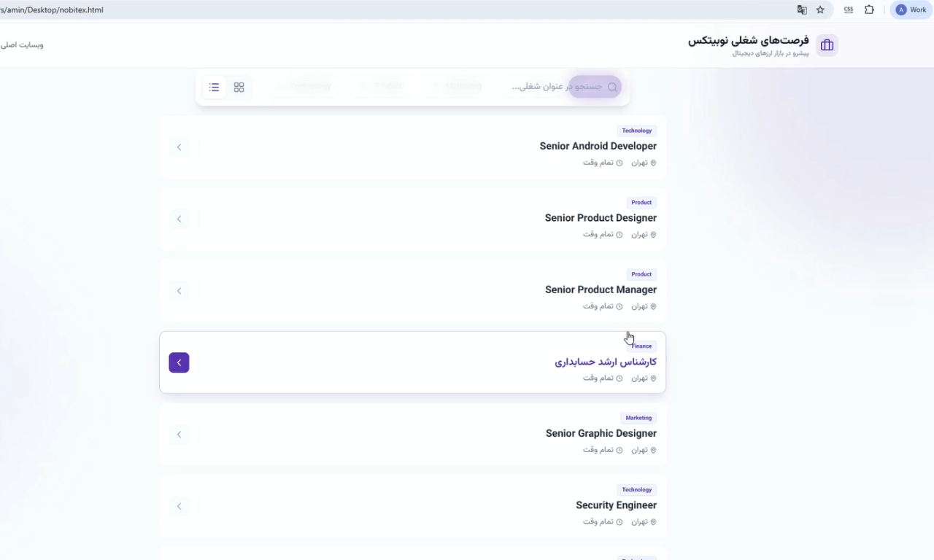Image resolution: width=934 pixels, height=560 pixels.
Task: Switch to grid view layout
Action: click(x=239, y=87)
